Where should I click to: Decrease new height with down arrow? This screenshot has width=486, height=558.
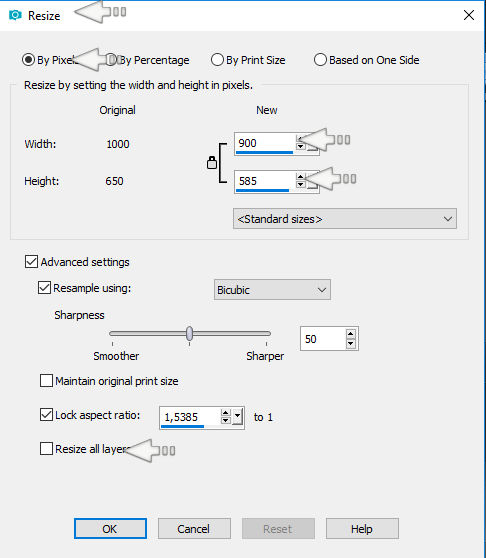(x=301, y=184)
